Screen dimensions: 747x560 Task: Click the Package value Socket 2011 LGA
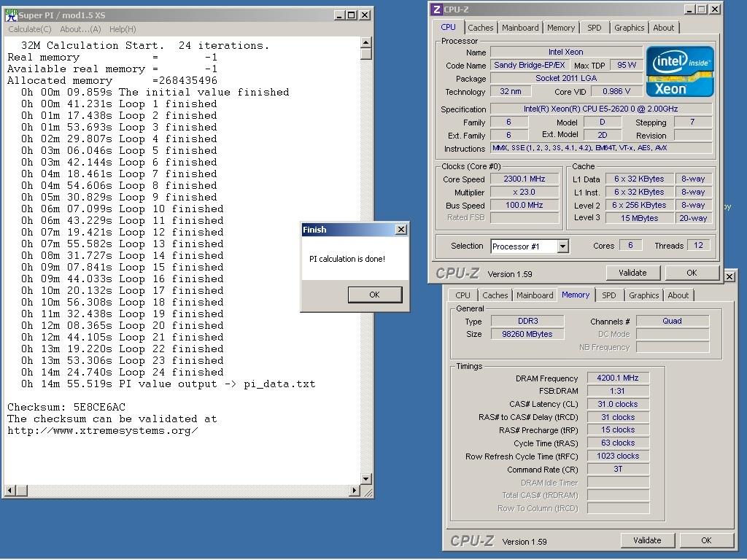(x=566, y=78)
